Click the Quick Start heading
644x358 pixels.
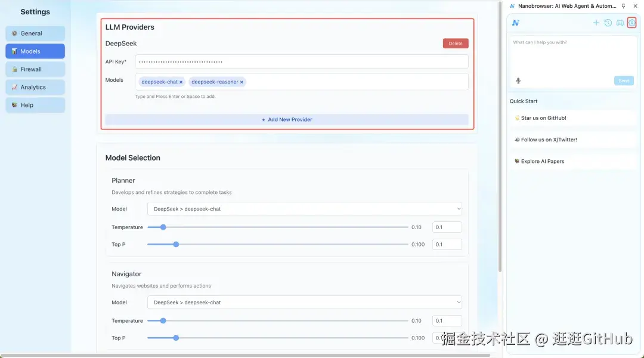(x=524, y=101)
